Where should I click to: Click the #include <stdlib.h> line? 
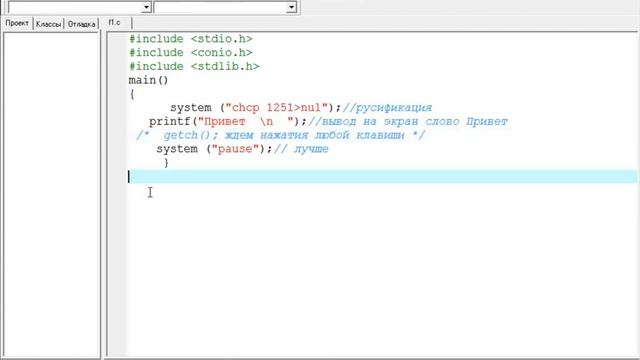pos(194,67)
